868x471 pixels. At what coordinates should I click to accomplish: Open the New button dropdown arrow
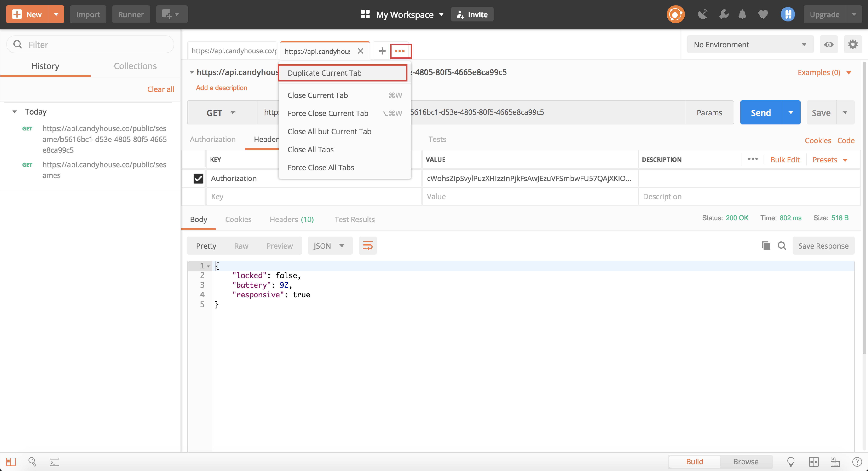56,14
